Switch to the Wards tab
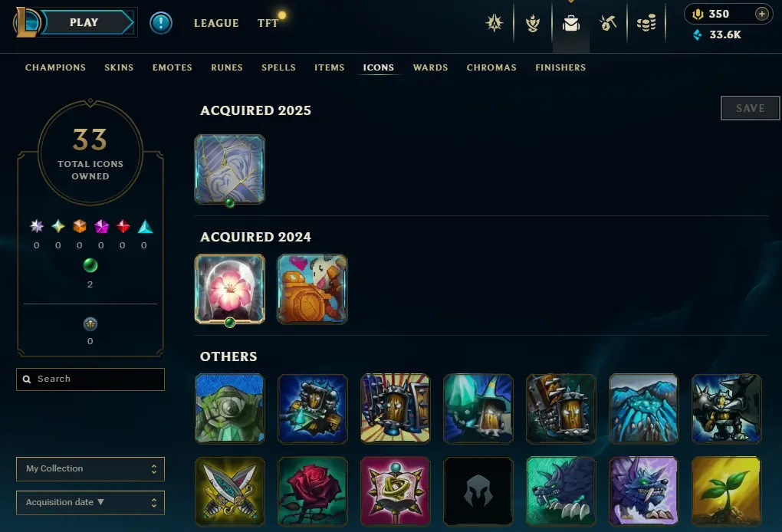 [x=430, y=67]
